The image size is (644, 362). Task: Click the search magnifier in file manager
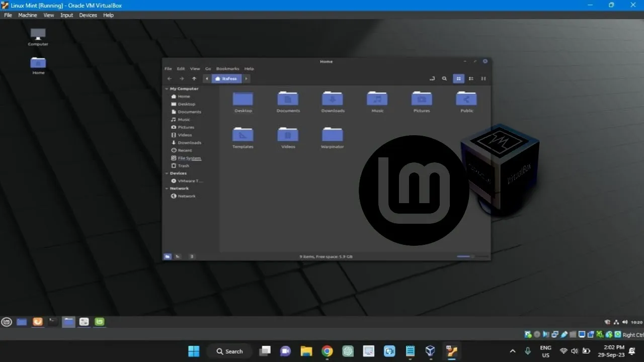point(444,78)
